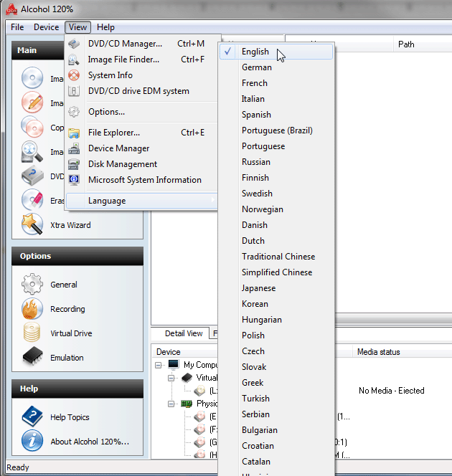
Task: Switch language to Spanish
Action: [x=276, y=115]
